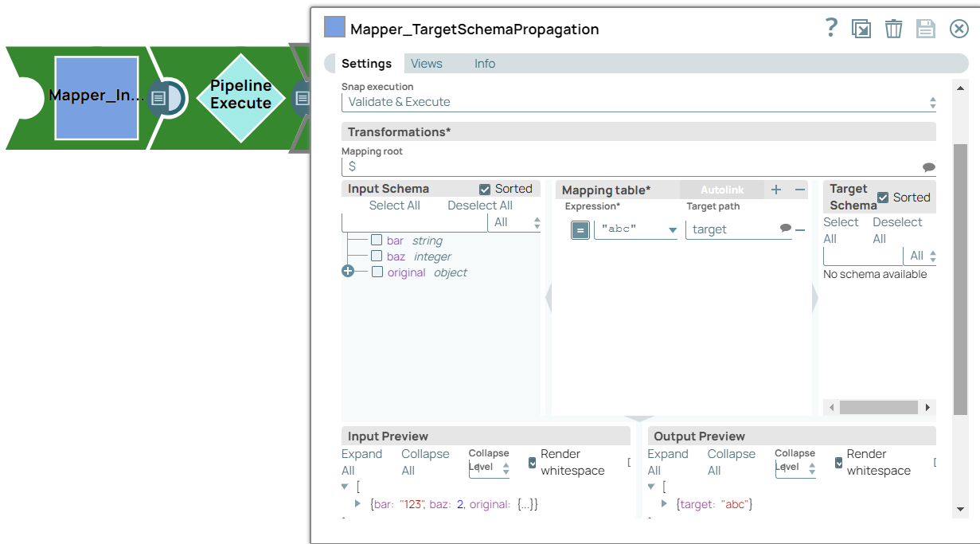Screen dimensions: 980x544
Task: Add mapping row with plus icon
Action: click(776, 190)
